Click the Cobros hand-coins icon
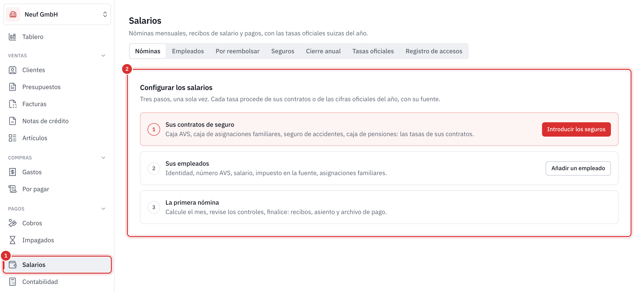This screenshot has width=644, height=292. 12,223
